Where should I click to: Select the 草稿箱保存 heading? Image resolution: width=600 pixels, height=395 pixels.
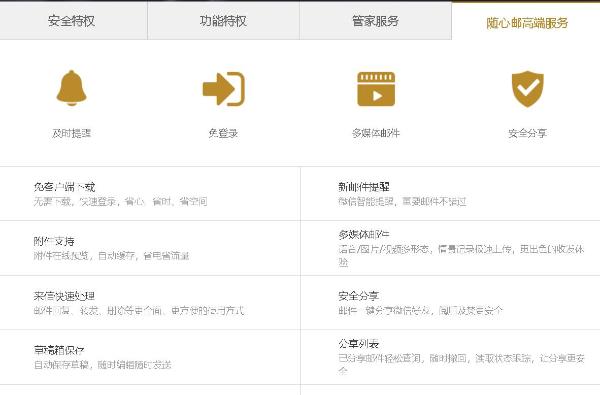pyautogui.click(x=59, y=350)
